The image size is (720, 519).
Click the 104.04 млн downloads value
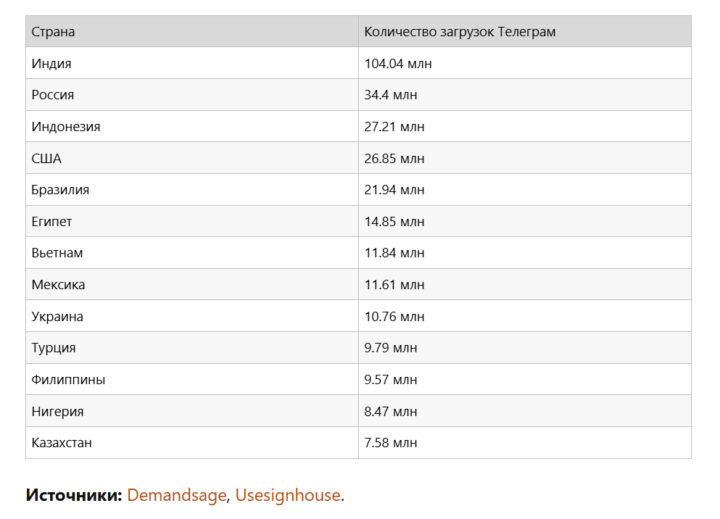[x=398, y=64]
